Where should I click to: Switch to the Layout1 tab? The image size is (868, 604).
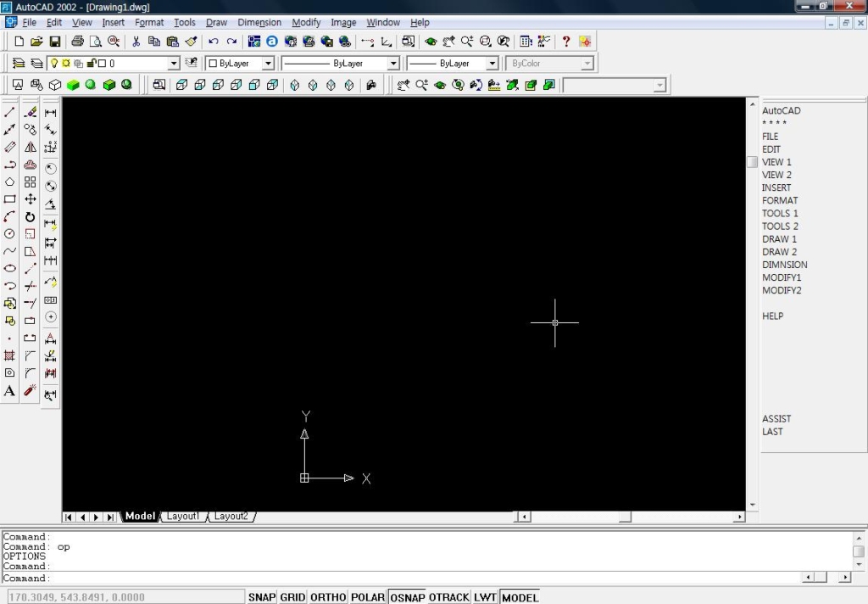click(x=183, y=517)
